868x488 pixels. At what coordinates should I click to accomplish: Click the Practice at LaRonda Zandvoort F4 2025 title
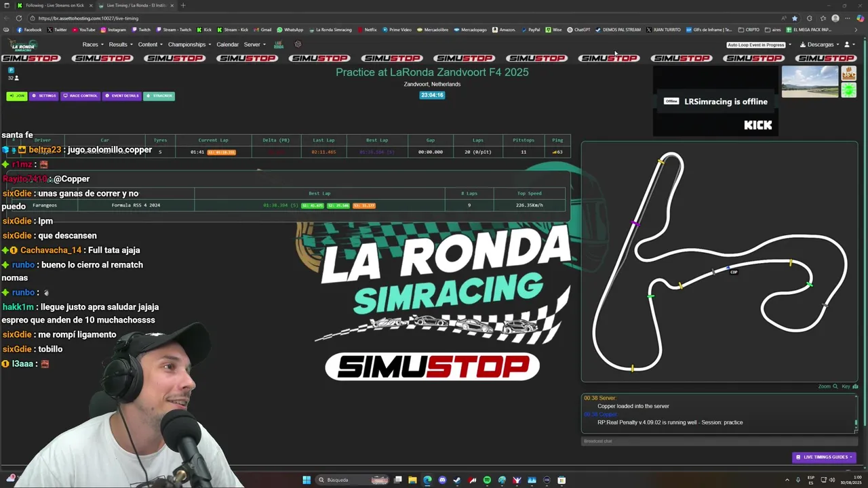pyautogui.click(x=432, y=72)
